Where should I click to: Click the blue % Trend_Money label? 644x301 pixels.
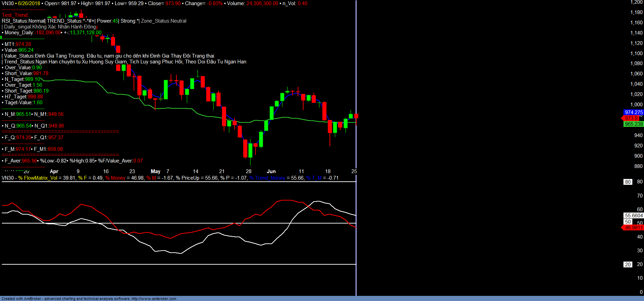click(x=267, y=178)
